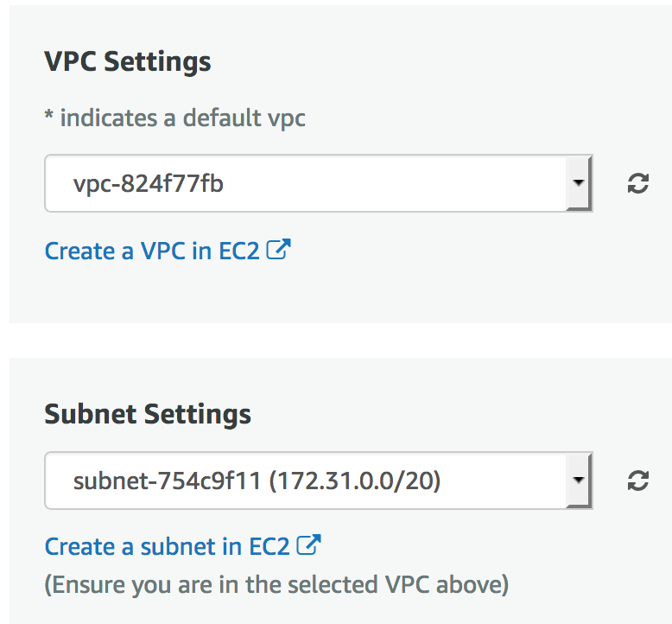Expand the subnet dropdown arrow
The height and width of the screenshot is (624, 672).
pos(579,481)
